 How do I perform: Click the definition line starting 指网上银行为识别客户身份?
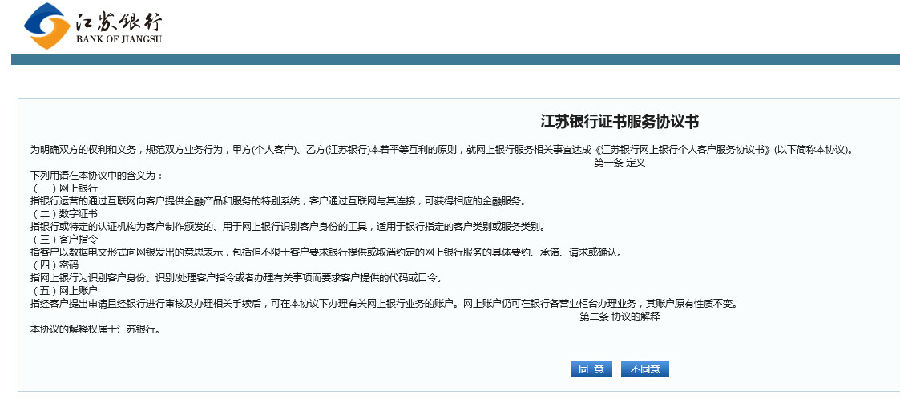pos(235,278)
